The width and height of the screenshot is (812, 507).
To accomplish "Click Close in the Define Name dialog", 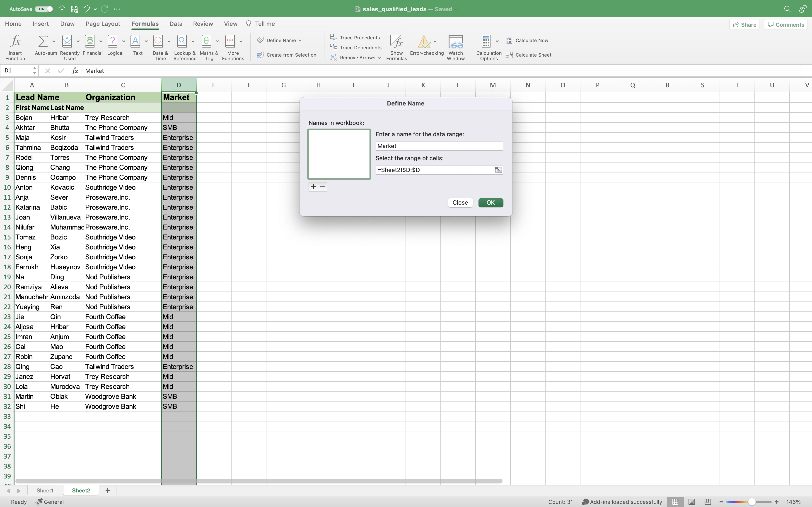I will point(460,203).
